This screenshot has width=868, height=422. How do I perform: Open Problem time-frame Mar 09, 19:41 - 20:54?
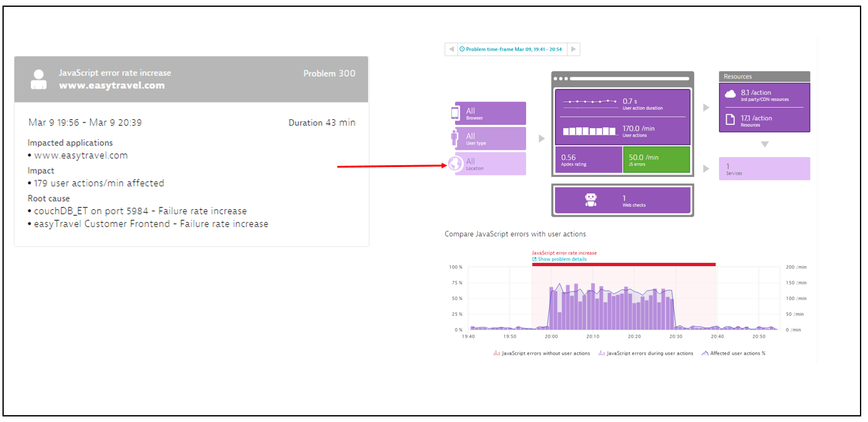pos(513,49)
